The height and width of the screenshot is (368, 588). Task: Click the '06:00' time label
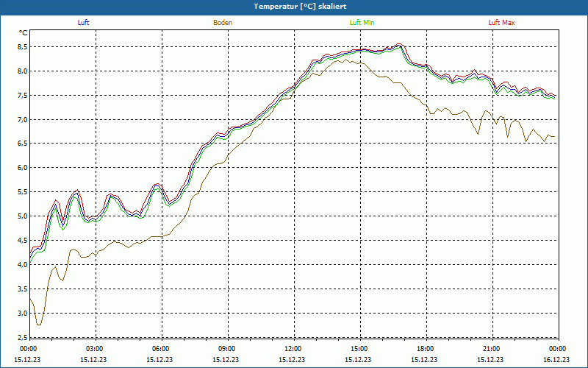pyautogui.click(x=160, y=349)
